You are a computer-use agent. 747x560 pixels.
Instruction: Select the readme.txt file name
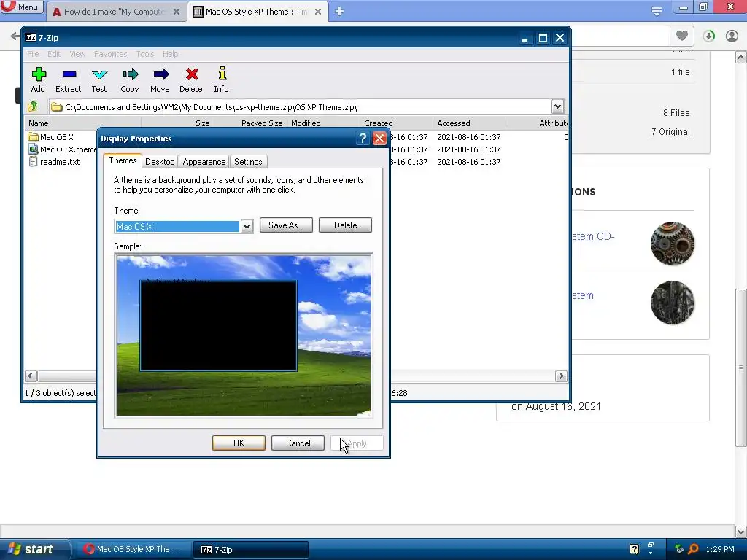(60, 162)
